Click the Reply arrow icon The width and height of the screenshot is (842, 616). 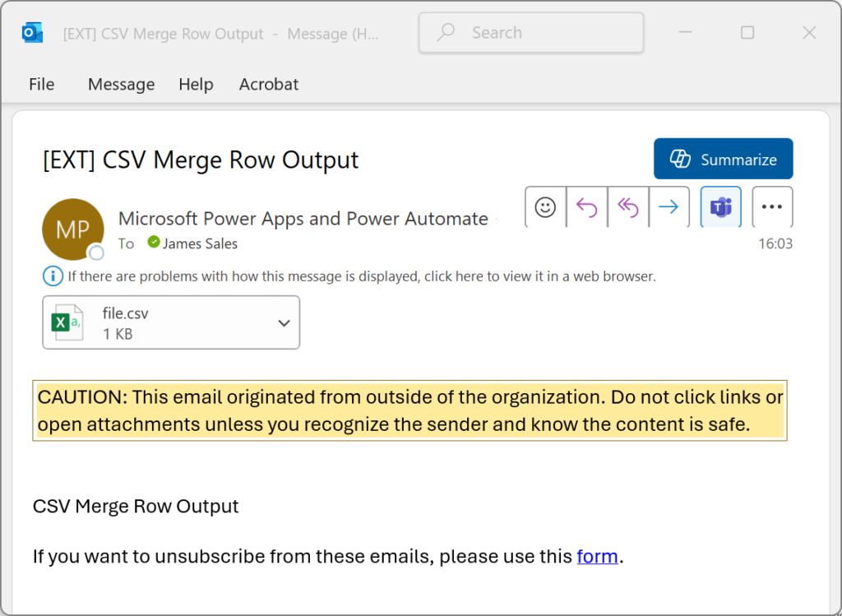587,207
